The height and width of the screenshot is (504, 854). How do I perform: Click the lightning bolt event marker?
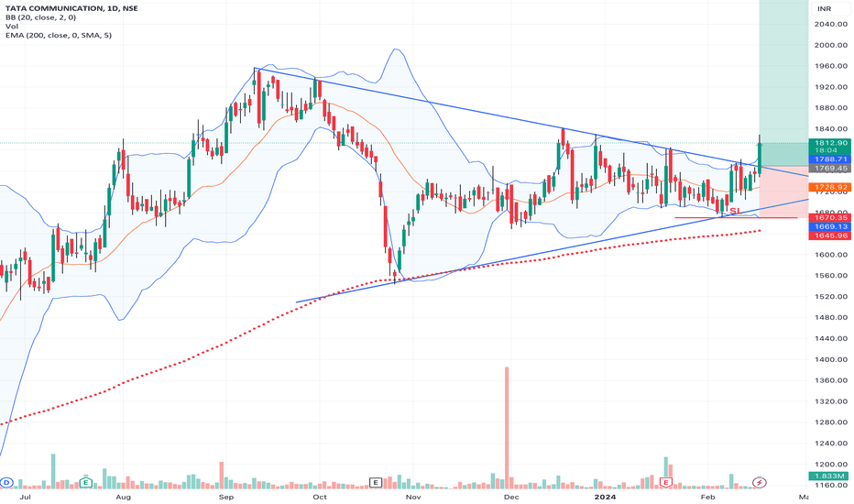pyautogui.click(x=760, y=482)
